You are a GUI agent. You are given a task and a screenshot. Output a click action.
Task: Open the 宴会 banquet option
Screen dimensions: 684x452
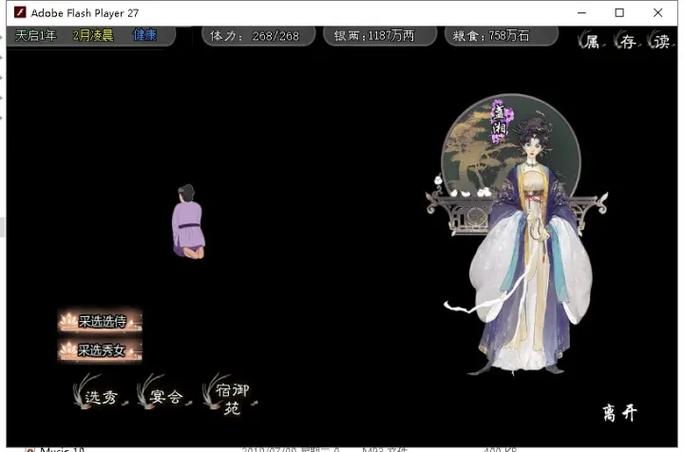pyautogui.click(x=165, y=396)
